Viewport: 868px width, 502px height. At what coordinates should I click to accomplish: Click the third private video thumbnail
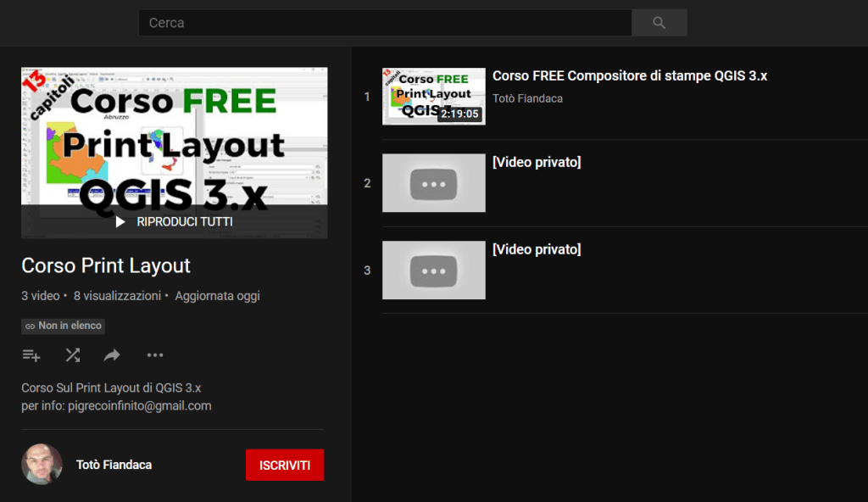pos(433,271)
